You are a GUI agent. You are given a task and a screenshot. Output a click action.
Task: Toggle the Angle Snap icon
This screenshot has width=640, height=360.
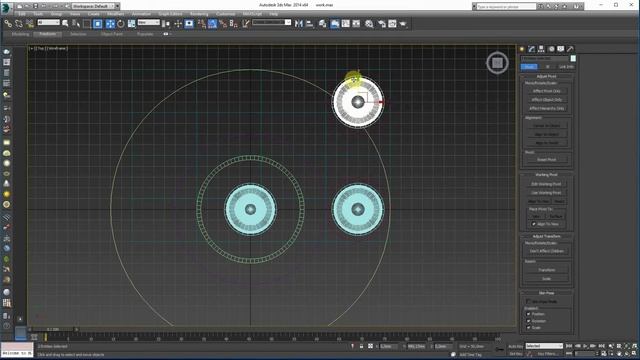(x=212, y=24)
